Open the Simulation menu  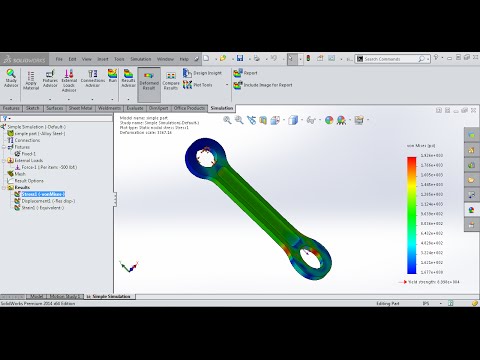pos(141,59)
